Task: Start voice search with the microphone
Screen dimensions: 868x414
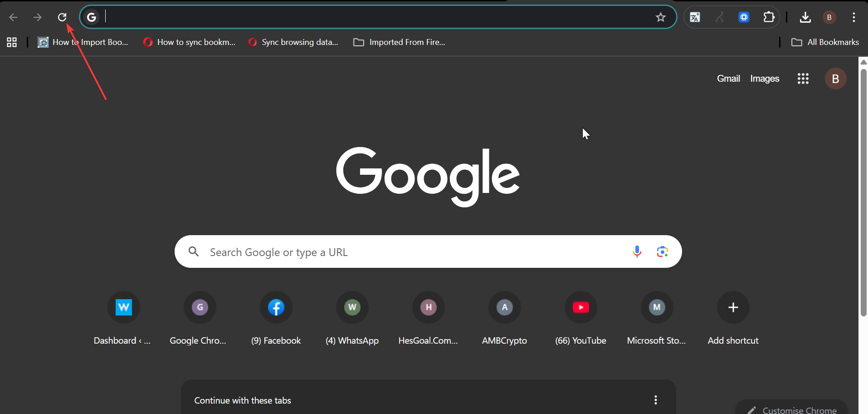Action: point(637,251)
